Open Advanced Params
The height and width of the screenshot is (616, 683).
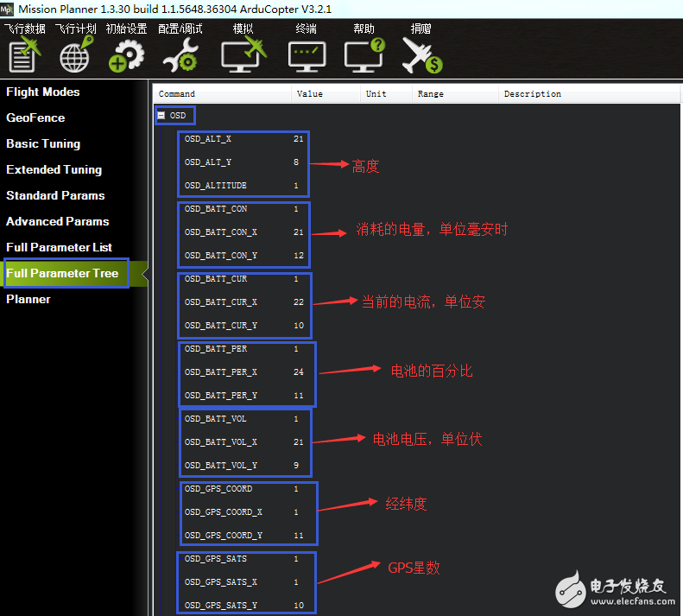click(58, 221)
